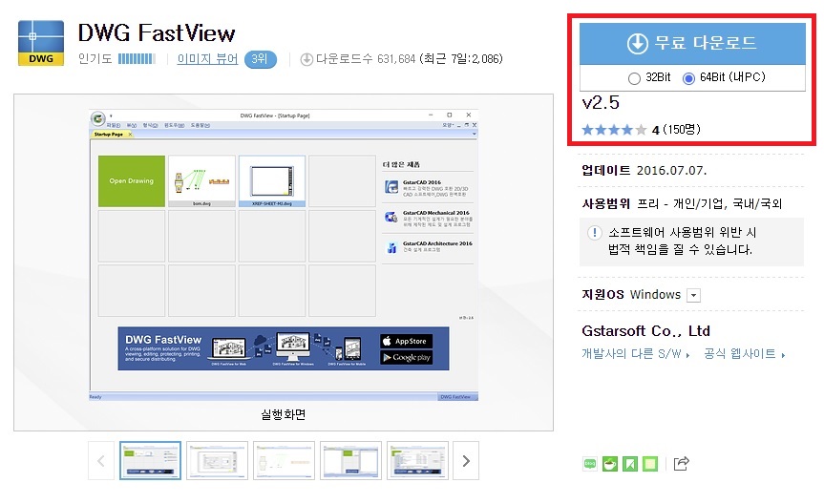Click the 업데이트 2016.07.07. date text
824x504 pixels.
point(644,170)
